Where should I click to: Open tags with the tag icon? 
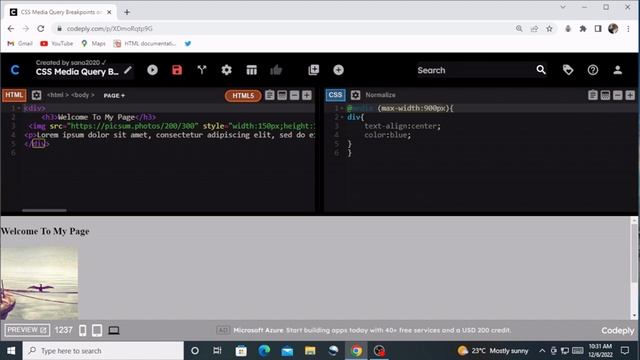[568, 70]
